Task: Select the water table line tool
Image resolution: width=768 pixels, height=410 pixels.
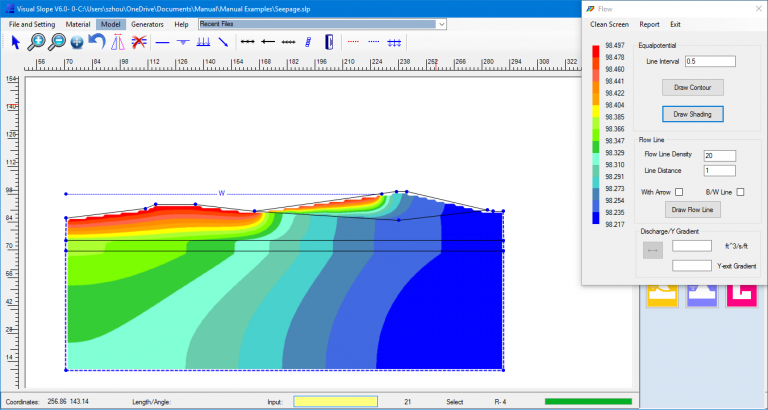Action: tap(183, 42)
